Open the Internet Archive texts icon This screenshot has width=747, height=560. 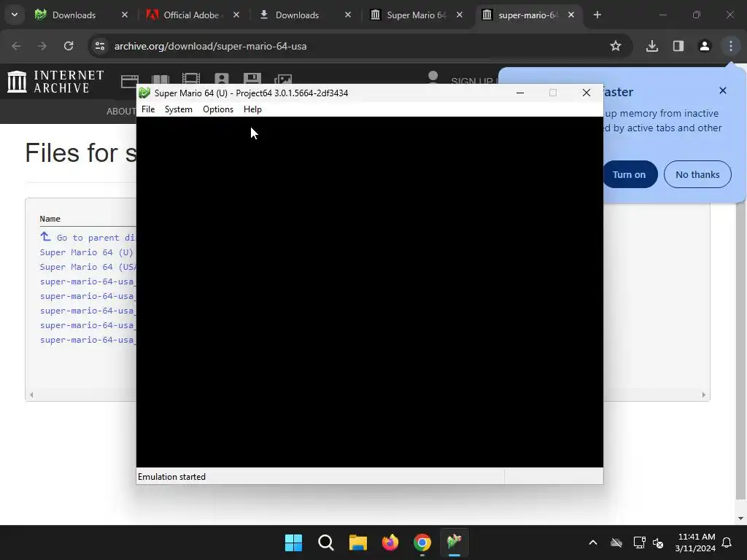click(160, 80)
